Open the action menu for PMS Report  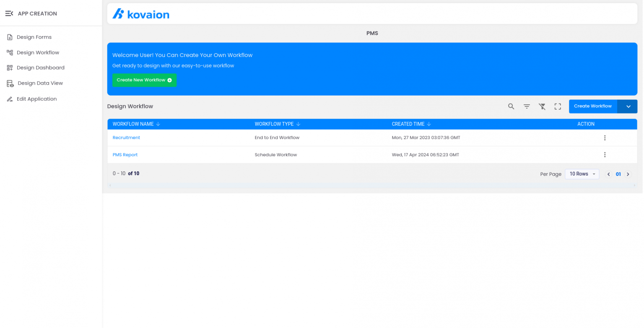[605, 155]
